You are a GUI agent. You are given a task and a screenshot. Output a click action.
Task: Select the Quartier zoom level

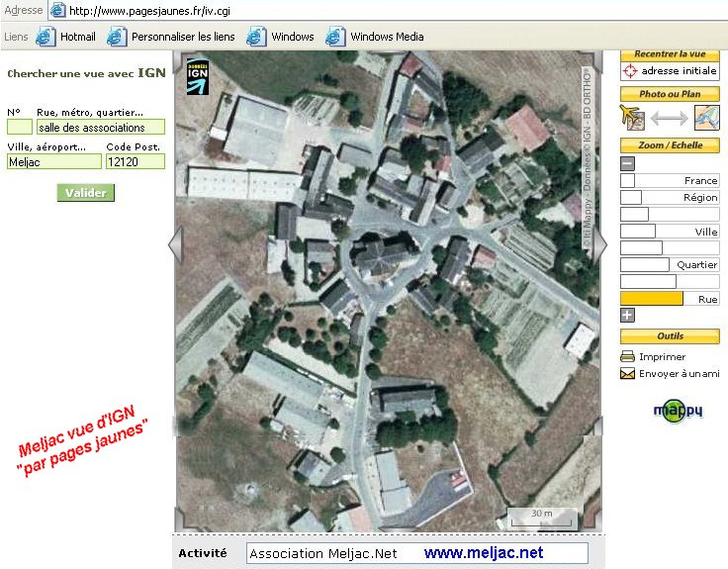tap(670, 265)
